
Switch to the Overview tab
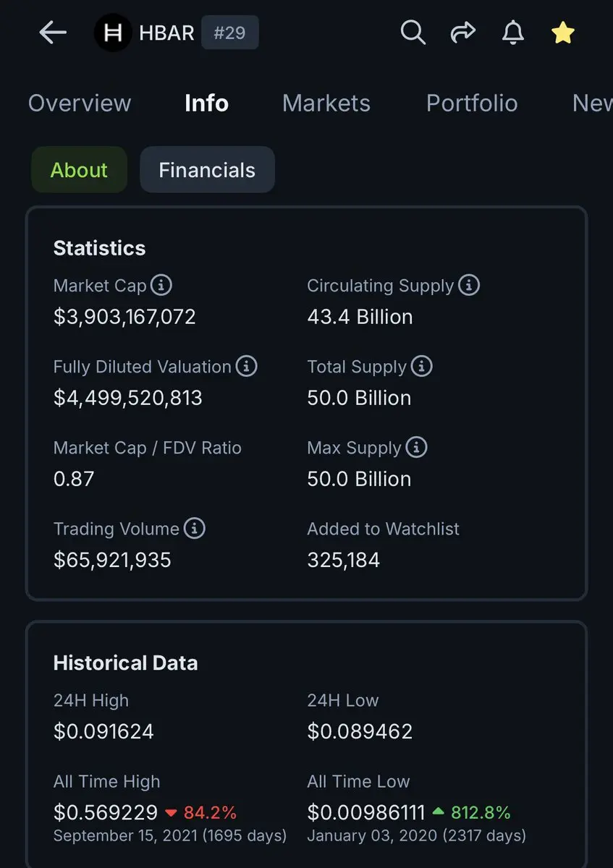coord(80,103)
